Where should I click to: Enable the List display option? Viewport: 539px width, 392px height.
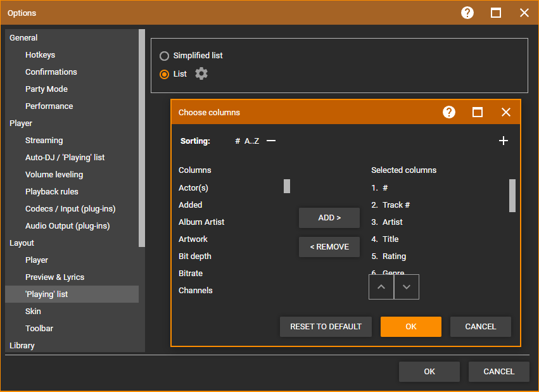164,73
